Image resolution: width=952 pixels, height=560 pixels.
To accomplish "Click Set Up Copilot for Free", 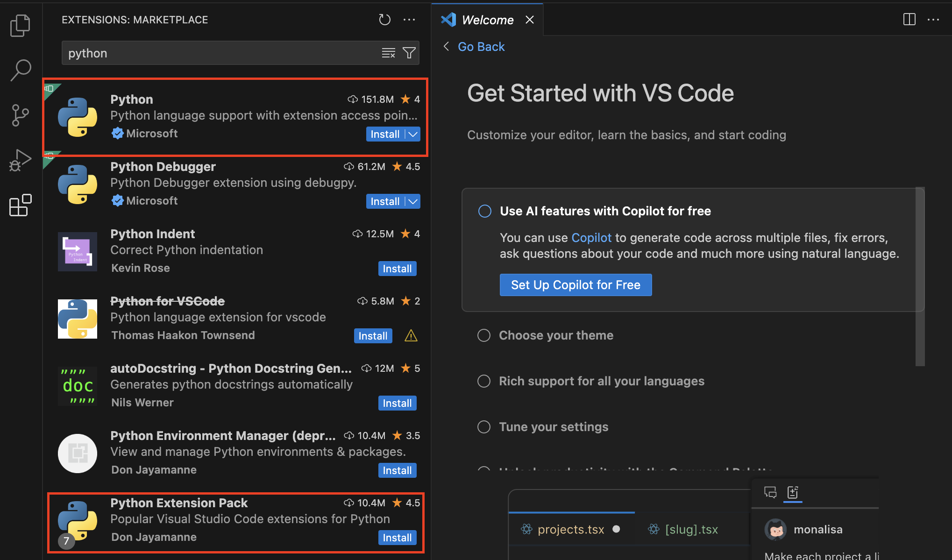I will pyautogui.click(x=575, y=285).
